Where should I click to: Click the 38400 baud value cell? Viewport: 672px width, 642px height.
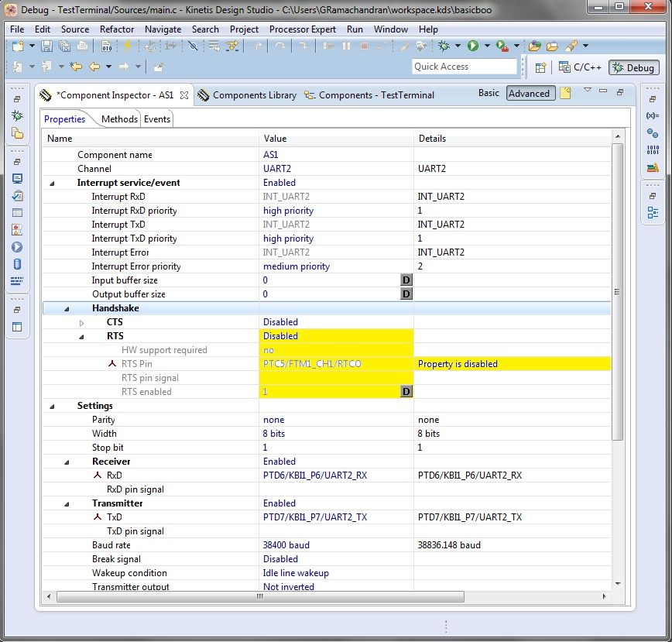(x=336, y=544)
